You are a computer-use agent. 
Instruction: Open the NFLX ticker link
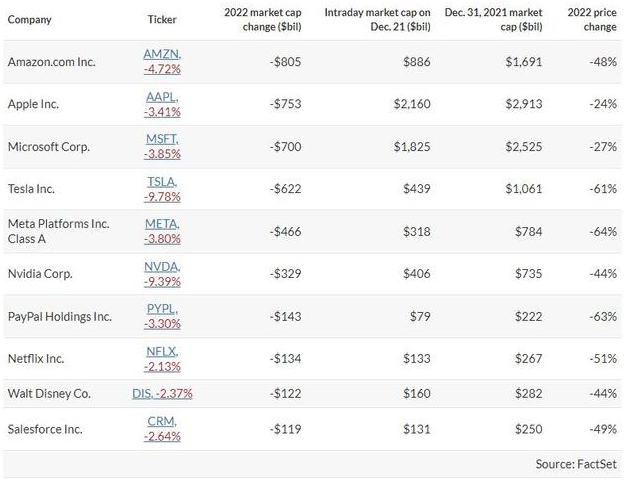(x=161, y=351)
